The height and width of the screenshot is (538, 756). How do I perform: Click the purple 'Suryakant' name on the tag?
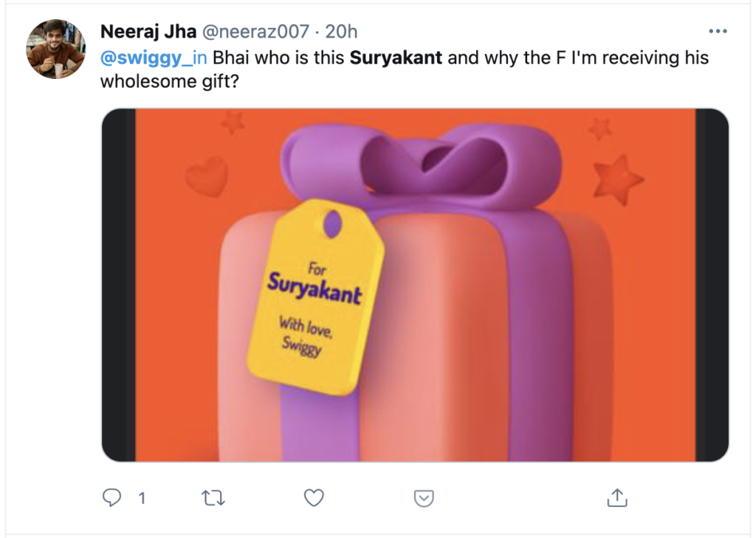pyautogui.click(x=315, y=289)
